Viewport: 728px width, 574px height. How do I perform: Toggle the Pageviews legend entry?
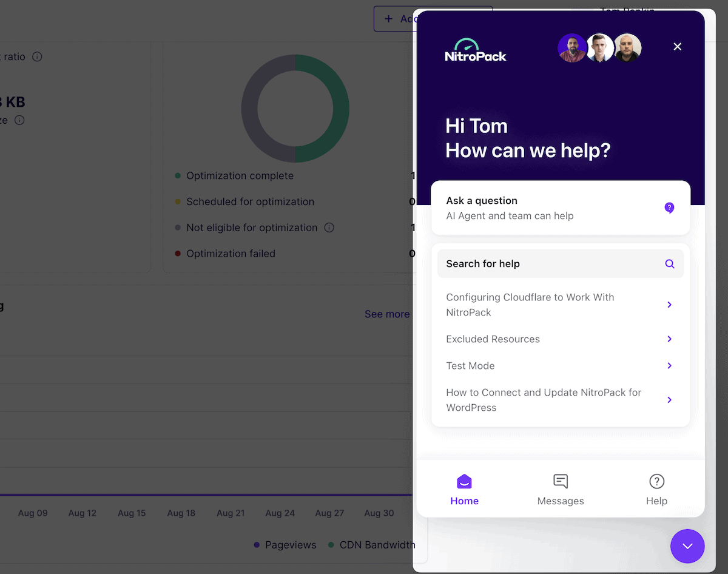(x=285, y=545)
